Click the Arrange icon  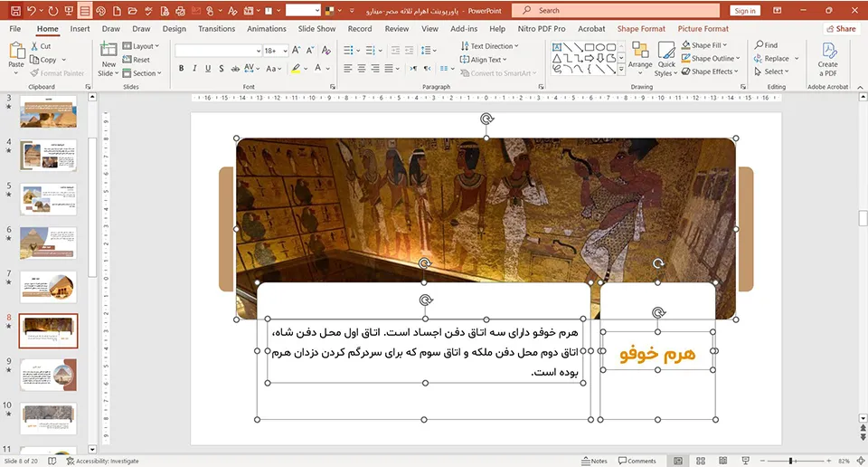640,51
